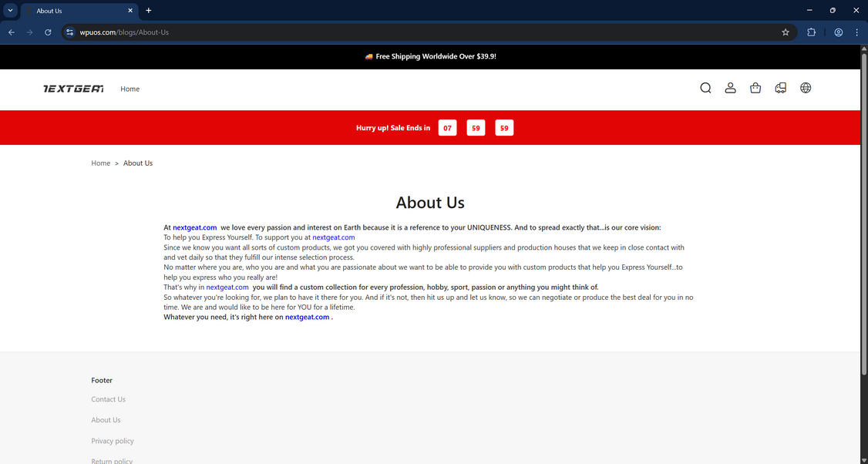Click the NEXTGEAR logo
This screenshot has width=868, height=464.
tap(74, 89)
